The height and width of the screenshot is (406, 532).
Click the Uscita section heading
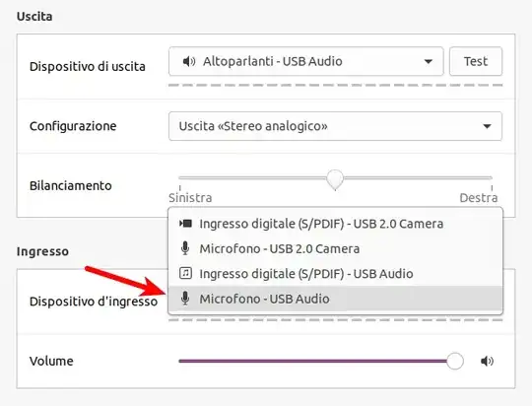click(x=34, y=17)
